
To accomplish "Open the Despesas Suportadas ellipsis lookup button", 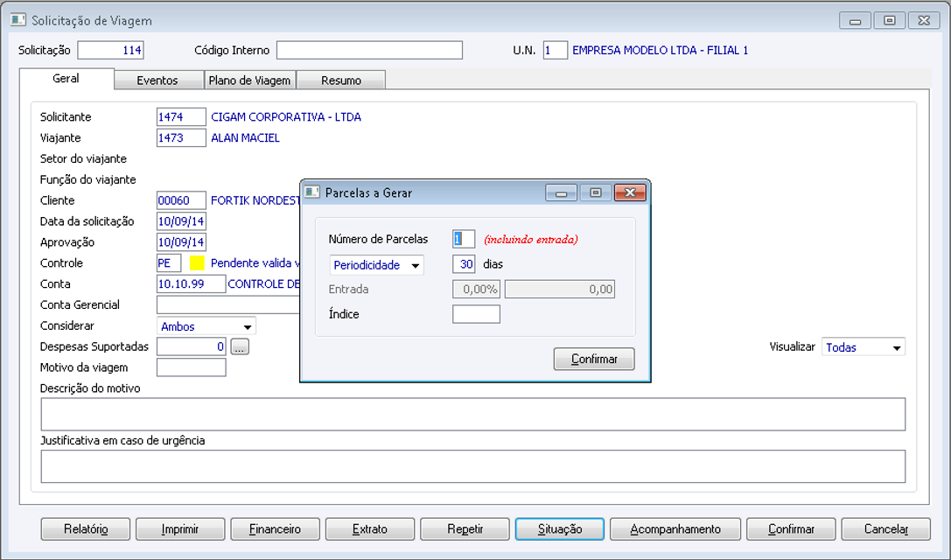I will pyautogui.click(x=240, y=347).
